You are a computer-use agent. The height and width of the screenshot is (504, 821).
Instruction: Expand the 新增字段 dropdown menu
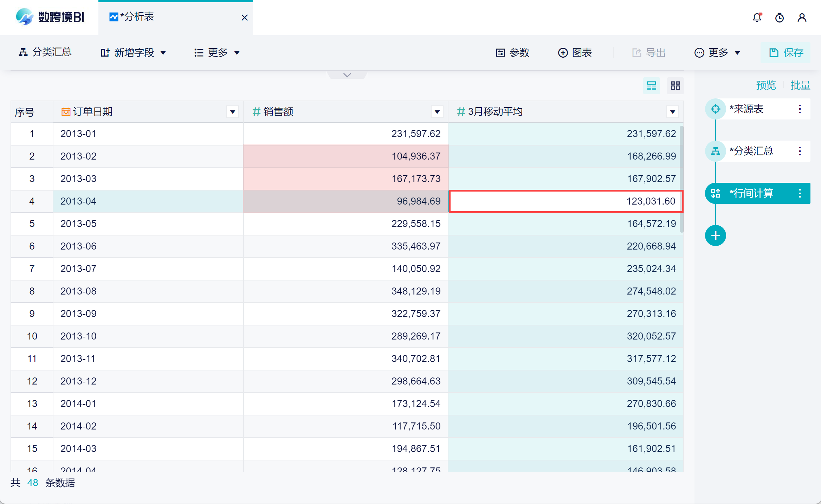(x=133, y=53)
